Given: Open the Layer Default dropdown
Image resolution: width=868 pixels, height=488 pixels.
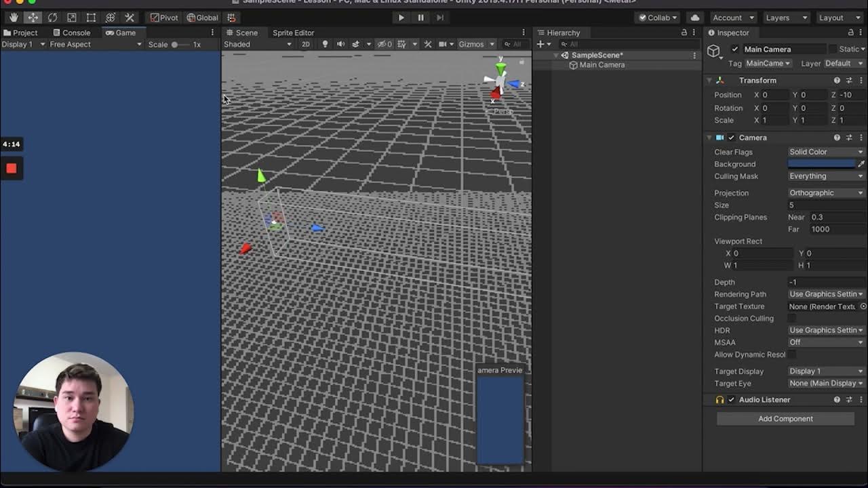Looking at the screenshot, I should pos(843,64).
